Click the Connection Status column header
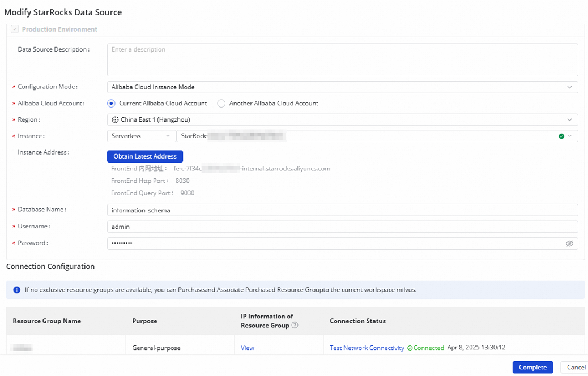 (x=358, y=321)
